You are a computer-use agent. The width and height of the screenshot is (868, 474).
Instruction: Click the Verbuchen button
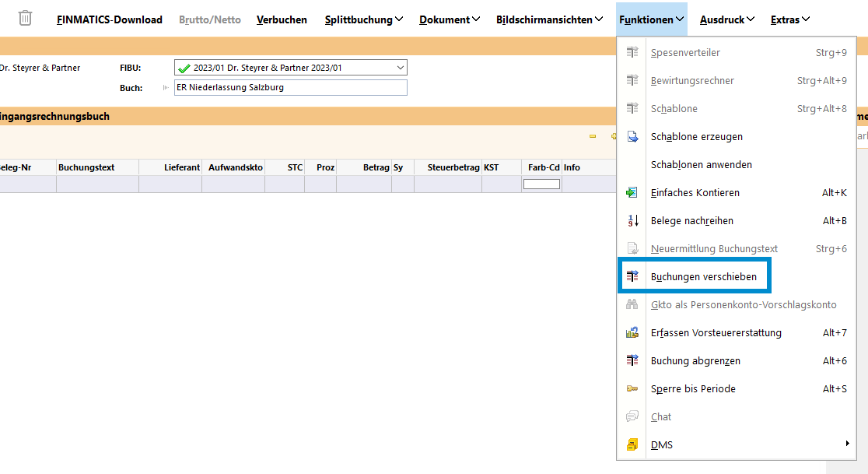point(282,19)
